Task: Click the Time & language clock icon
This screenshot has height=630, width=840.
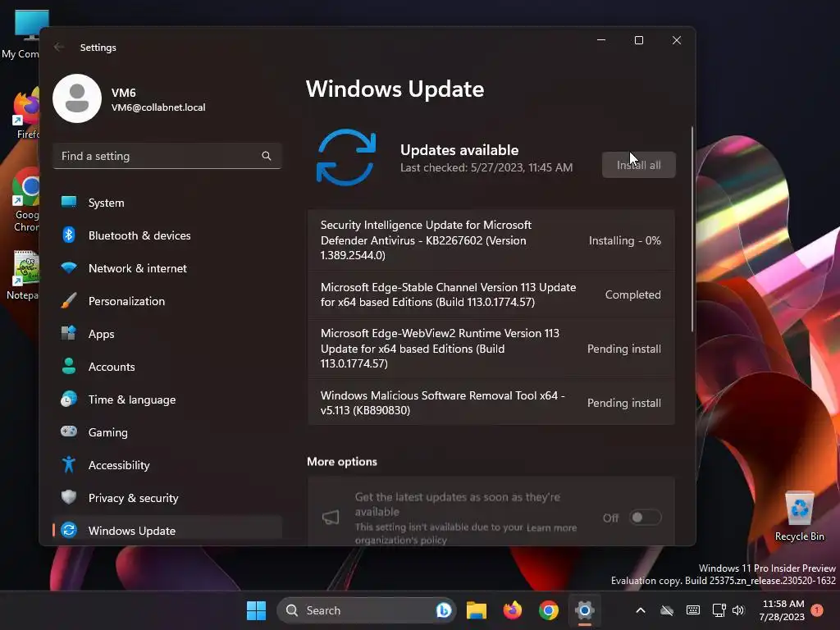Action: coord(69,399)
